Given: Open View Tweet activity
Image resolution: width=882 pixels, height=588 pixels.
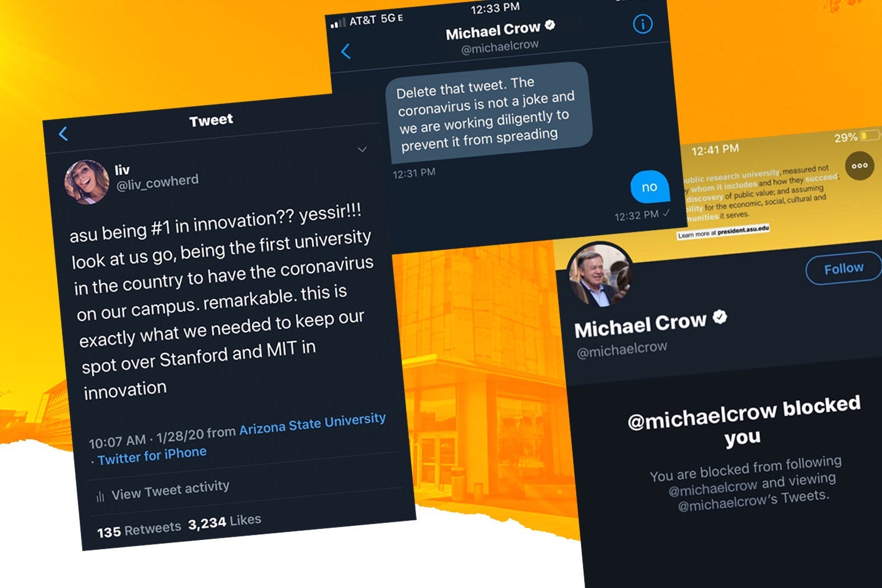Looking at the screenshot, I should coord(170,490).
